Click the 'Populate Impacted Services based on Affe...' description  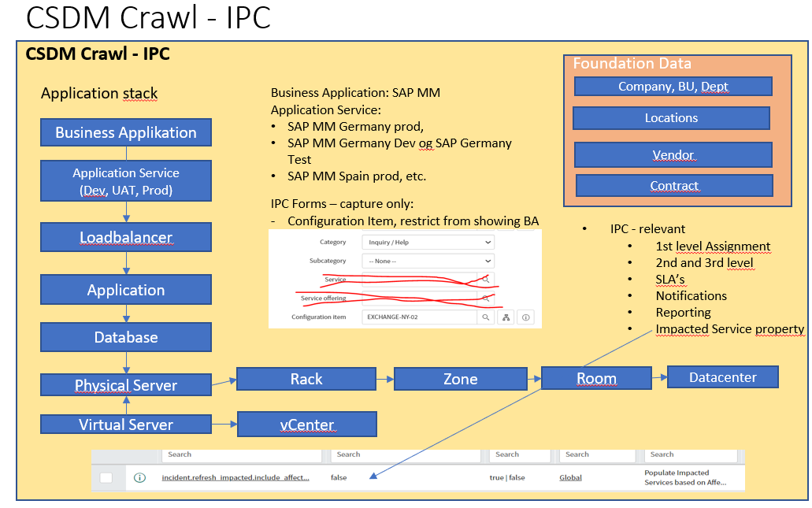tap(685, 477)
